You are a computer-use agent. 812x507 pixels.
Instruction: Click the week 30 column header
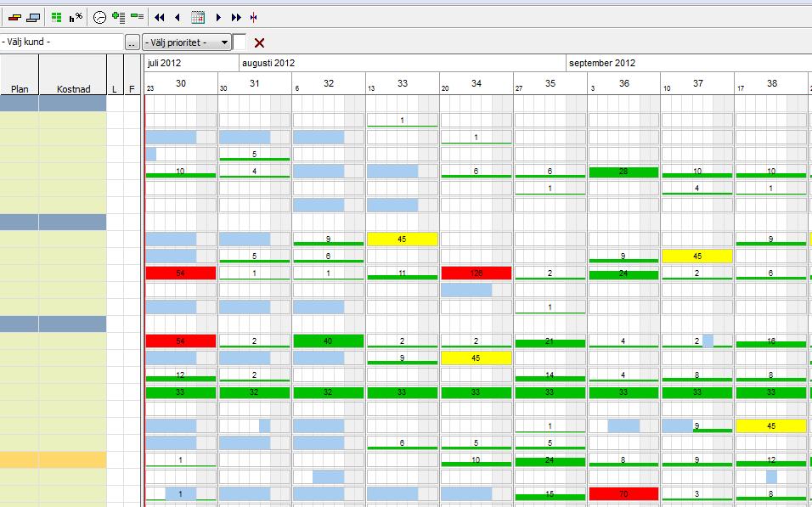[181, 83]
